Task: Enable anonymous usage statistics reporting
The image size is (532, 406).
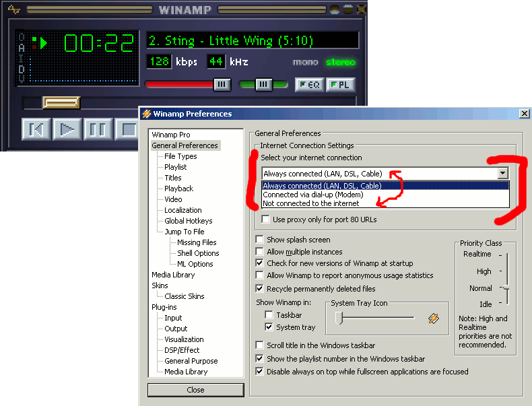Action: point(259,275)
